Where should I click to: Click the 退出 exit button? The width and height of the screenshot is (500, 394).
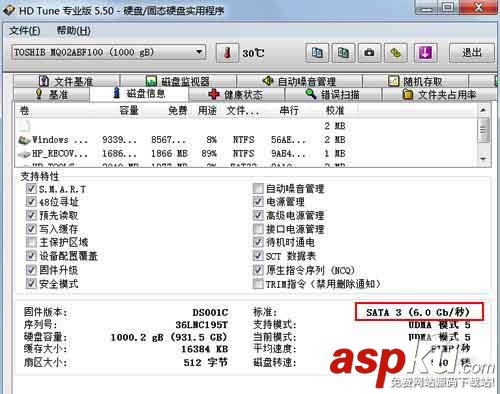click(472, 53)
